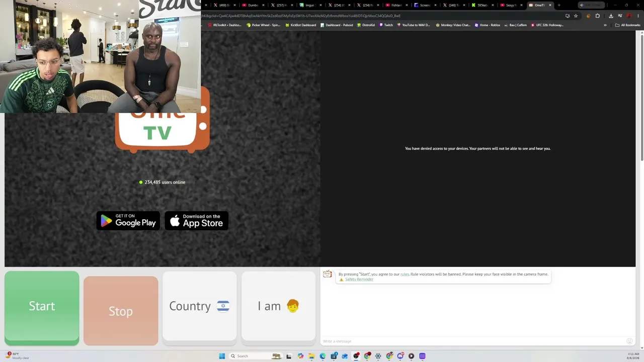Open the Safety Reminder link
Image resolution: width=644 pixels, height=362 pixels.
pyautogui.click(x=359, y=280)
